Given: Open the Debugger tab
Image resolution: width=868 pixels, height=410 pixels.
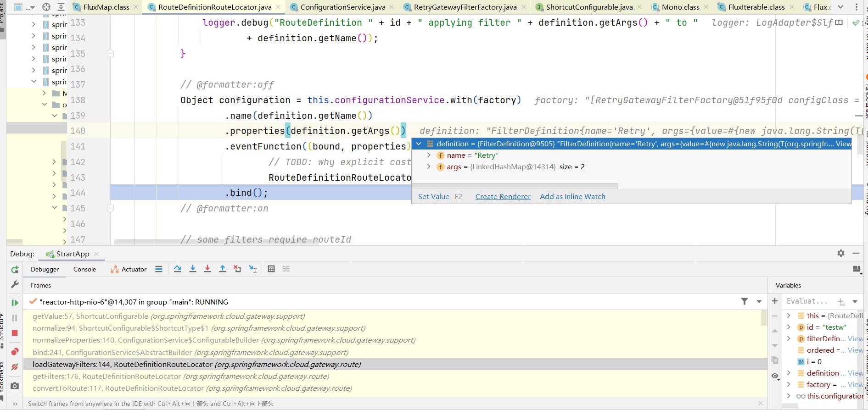Looking at the screenshot, I should [45, 269].
